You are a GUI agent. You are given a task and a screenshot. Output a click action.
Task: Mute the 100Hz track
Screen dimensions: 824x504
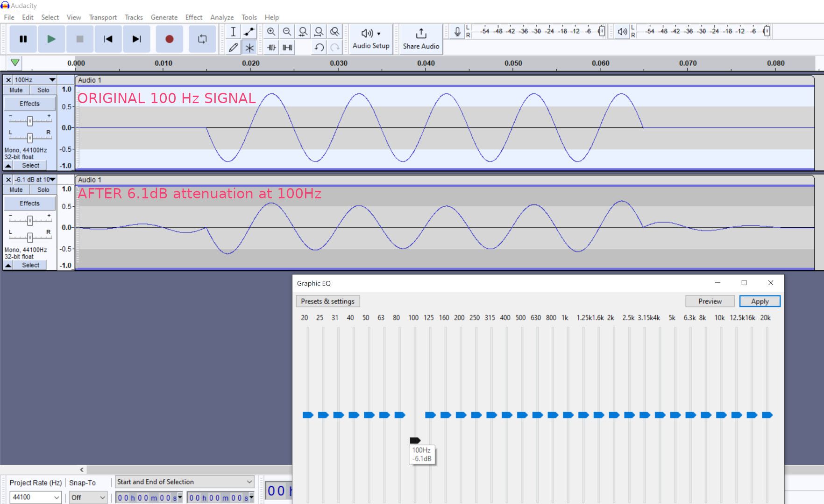point(16,90)
